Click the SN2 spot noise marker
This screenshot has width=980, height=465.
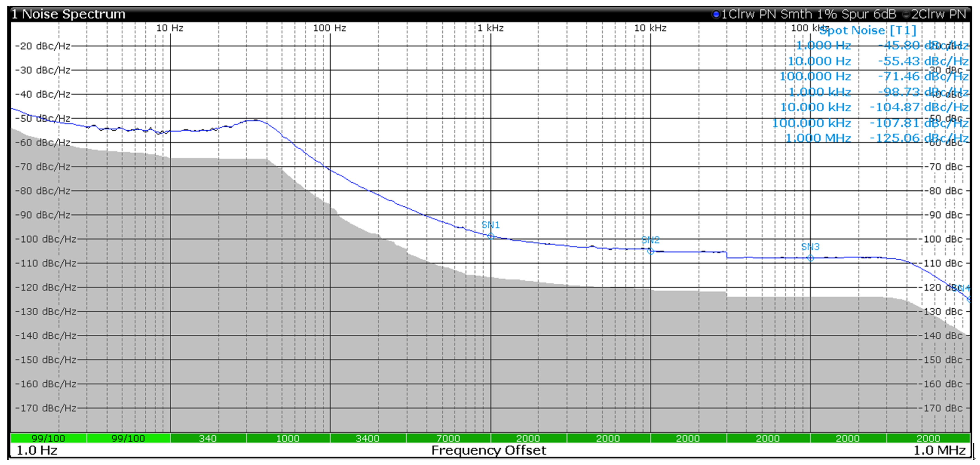click(x=650, y=251)
